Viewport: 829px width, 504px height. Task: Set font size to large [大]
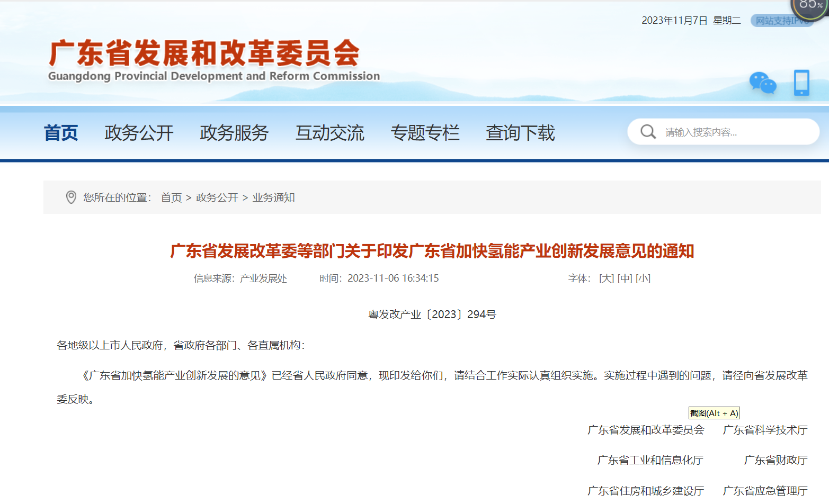607,278
